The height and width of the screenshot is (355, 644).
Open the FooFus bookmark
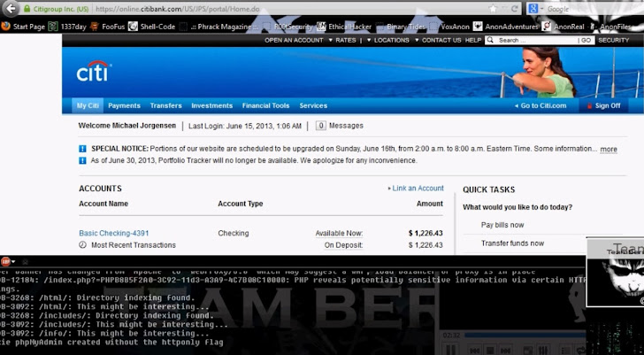(x=108, y=27)
